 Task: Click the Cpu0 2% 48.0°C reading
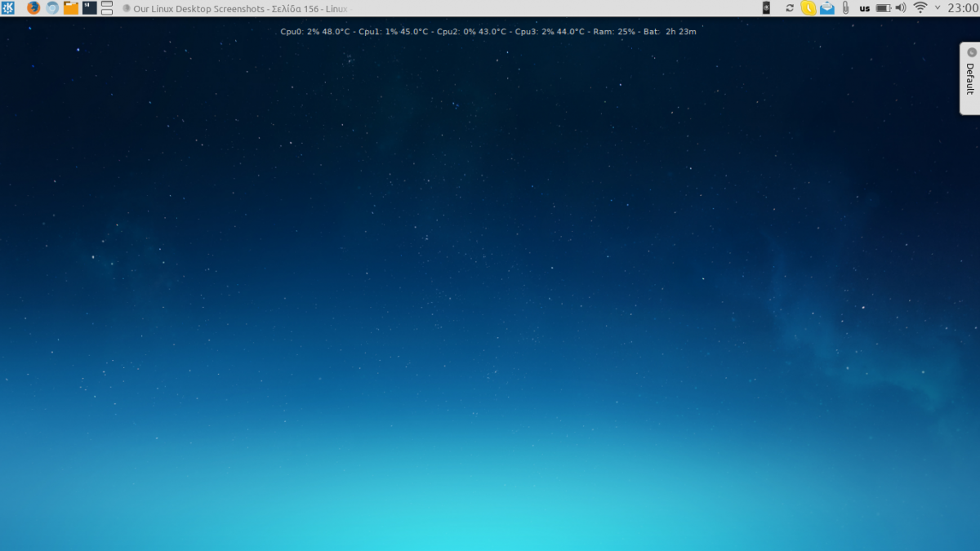click(315, 32)
